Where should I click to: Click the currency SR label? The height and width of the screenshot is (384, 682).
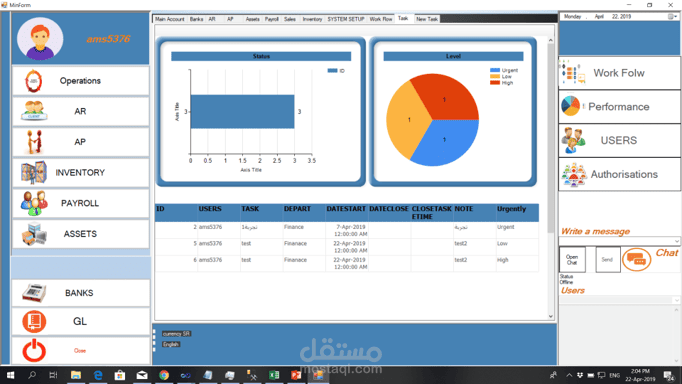(176, 334)
